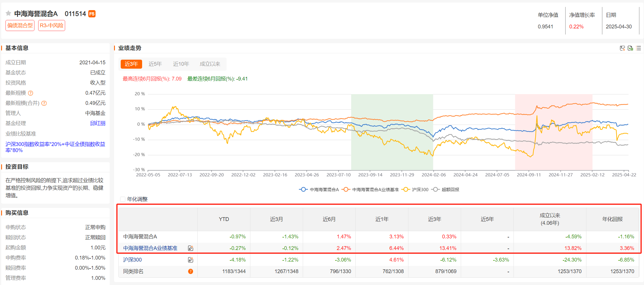Screen dimensions: 644x285
Task: Click the 近6月 column header
Action: (x=329, y=219)
